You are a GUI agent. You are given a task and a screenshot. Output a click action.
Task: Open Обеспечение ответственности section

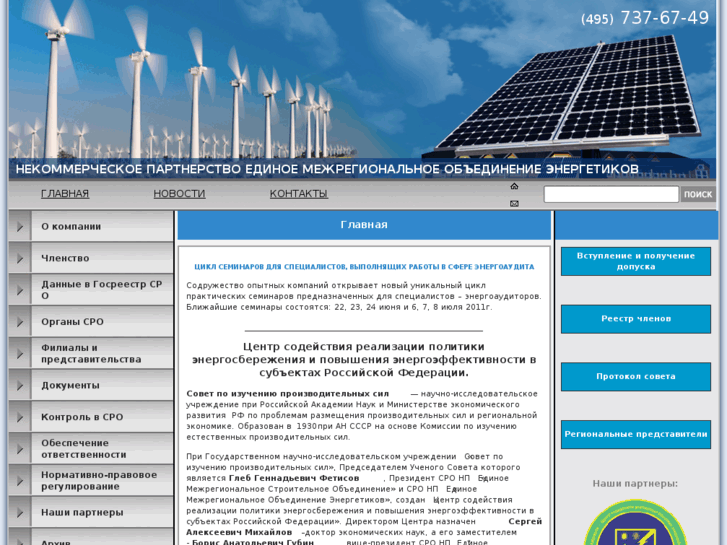[x=83, y=449]
